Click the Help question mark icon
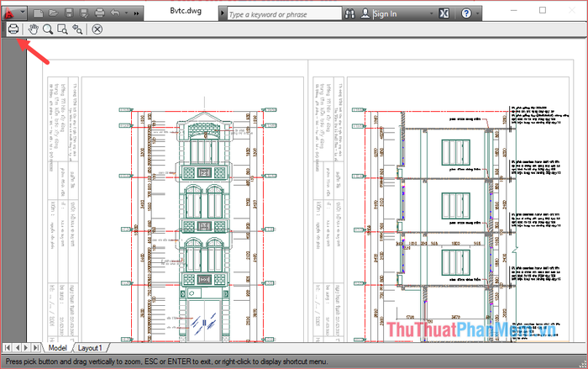The image size is (588, 369). (x=466, y=13)
